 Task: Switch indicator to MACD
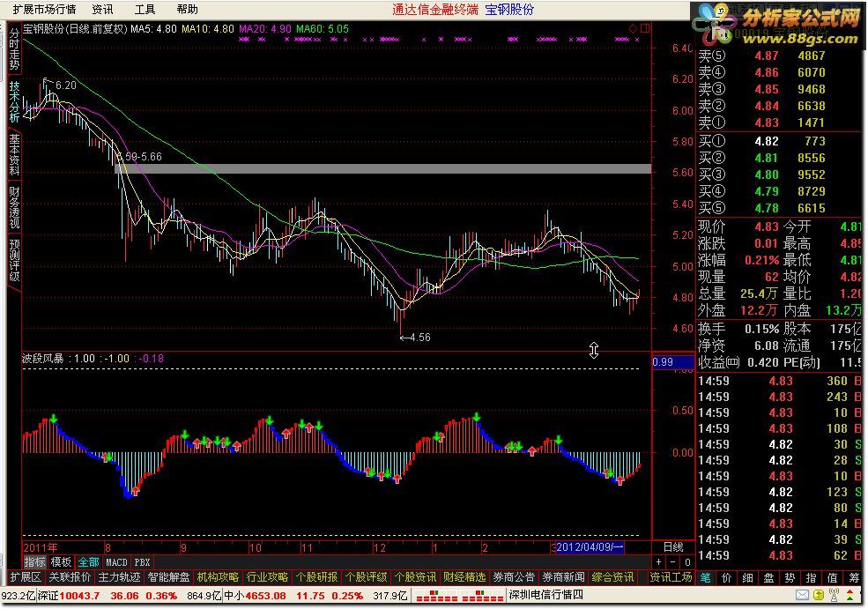[x=116, y=562]
